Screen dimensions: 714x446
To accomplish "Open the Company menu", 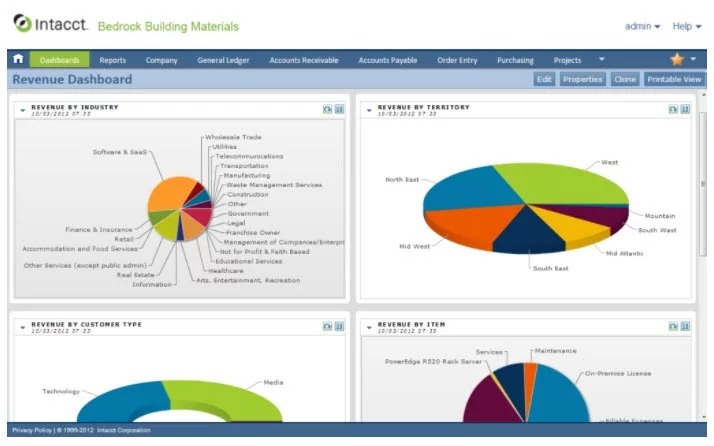I will [161, 60].
